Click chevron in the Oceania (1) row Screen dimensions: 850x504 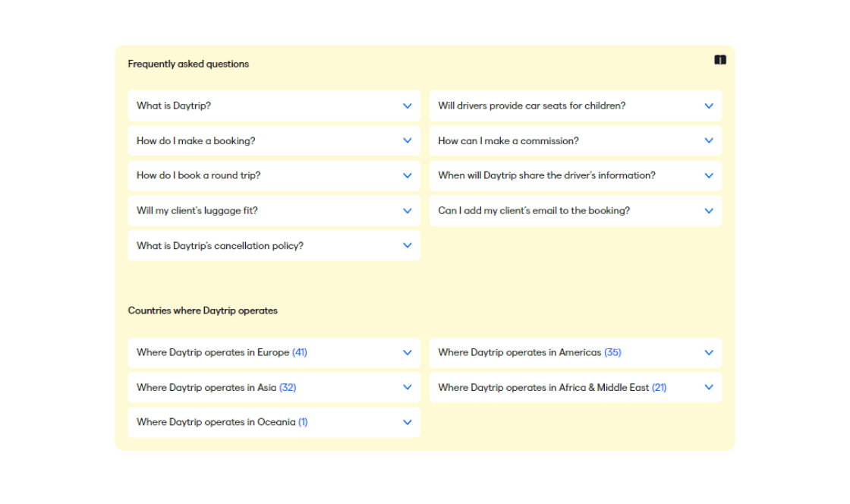(x=407, y=423)
